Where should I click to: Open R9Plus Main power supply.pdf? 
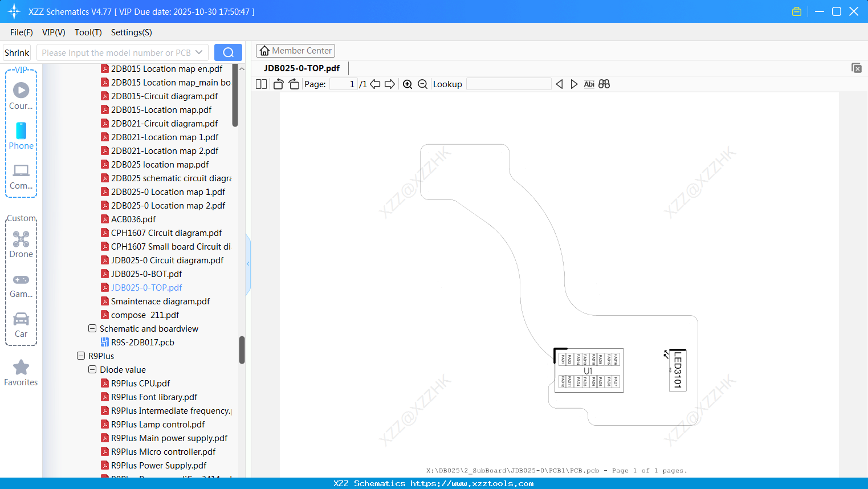169,438
